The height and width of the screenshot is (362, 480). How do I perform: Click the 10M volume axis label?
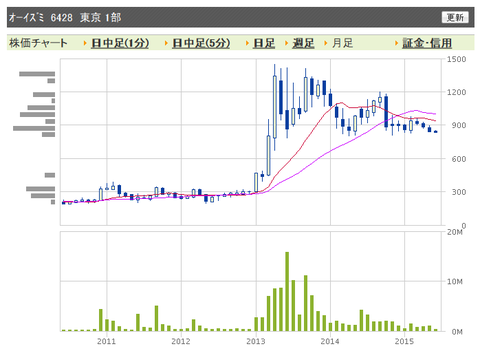[455, 282]
